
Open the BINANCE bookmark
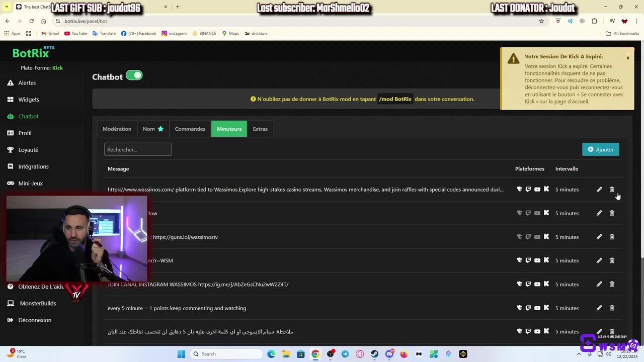click(x=204, y=34)
